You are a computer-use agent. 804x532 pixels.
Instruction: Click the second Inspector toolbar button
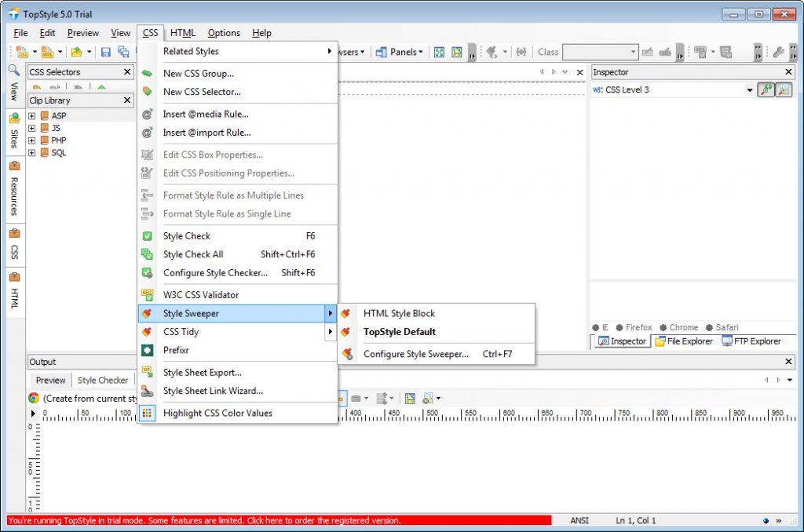click(x=784, y=89)
